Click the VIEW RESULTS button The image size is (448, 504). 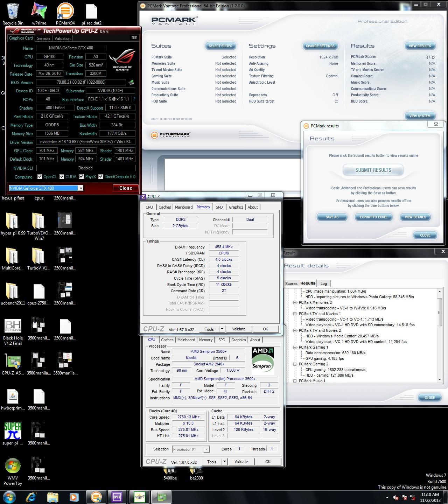click(x=420, y=46)
